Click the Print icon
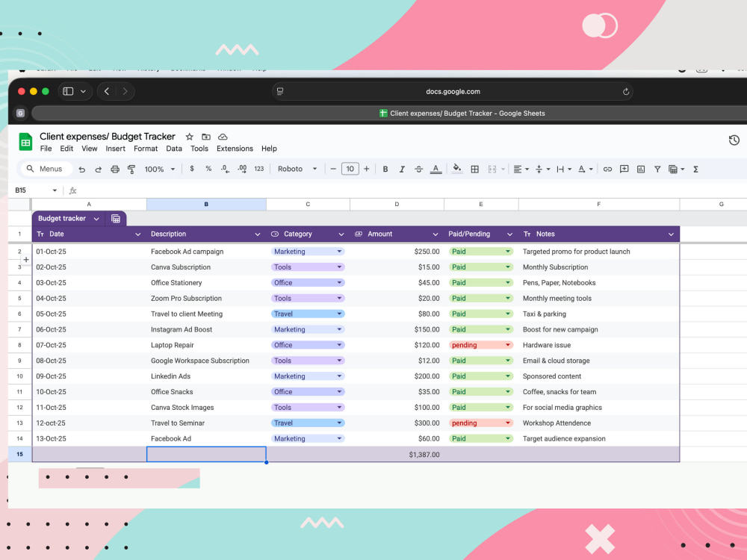Image resolution: width=747 pixels, height=560 pixels. 115,169
